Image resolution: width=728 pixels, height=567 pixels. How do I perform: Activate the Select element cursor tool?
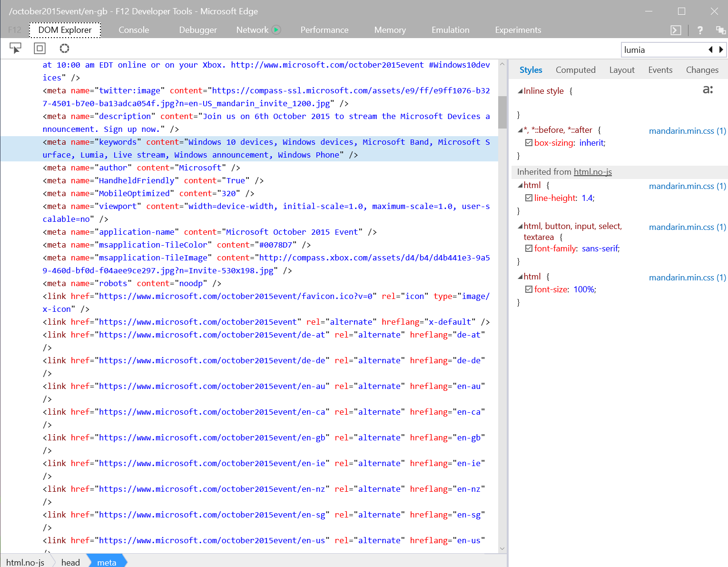pyautogui.click(x=15, y=49)
